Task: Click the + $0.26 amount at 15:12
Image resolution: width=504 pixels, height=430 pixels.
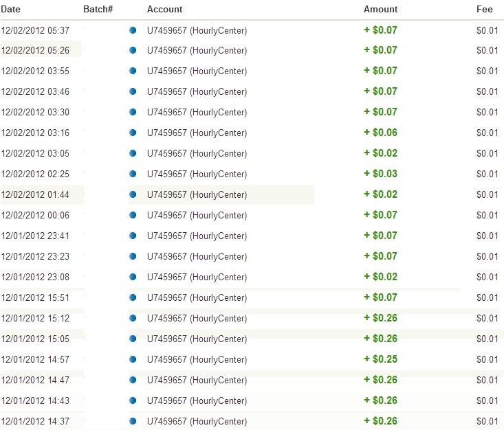Action: tap(380, 318)
